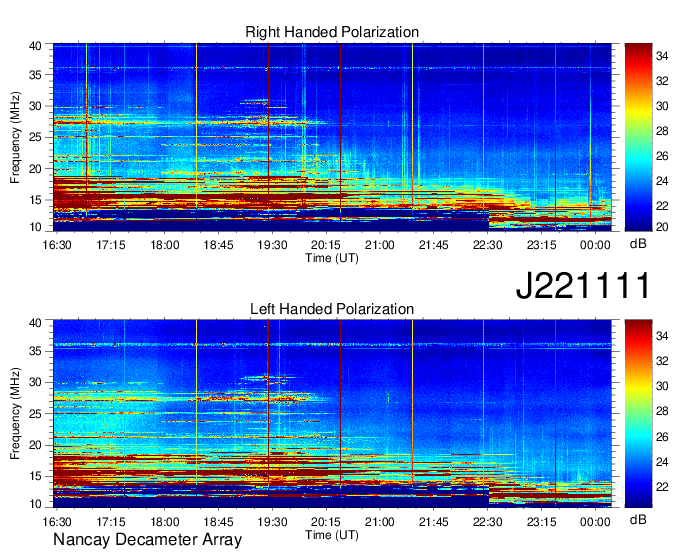This screenshot has width=680, height=552.
Task: Click 21:00 time tick under Left Handed plot
Action: coord(379,522)
